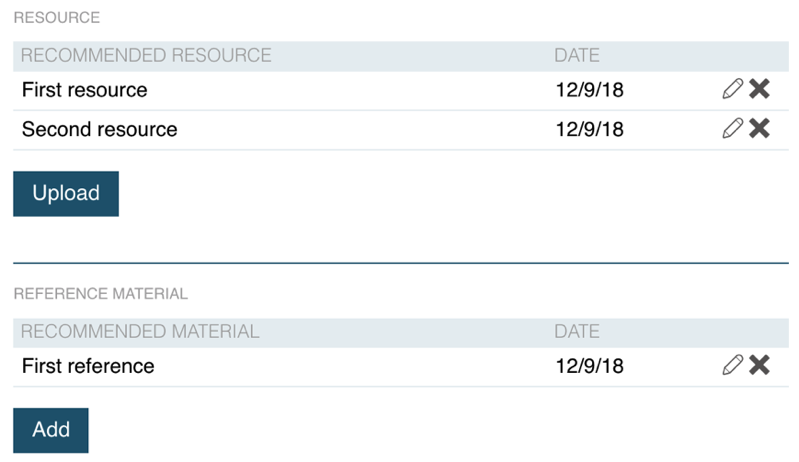Remove the Second resource entry
This screenshot has height=462, width=799.
(x=760, y=128)
